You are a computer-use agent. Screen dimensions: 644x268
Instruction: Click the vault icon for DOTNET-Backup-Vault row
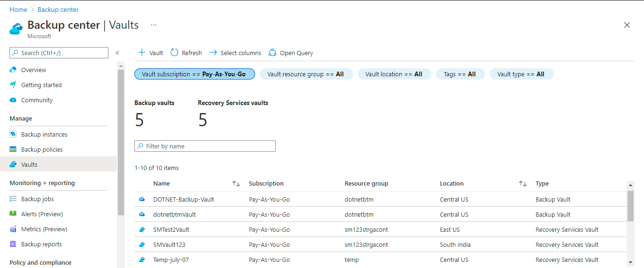tap(141, 199)
